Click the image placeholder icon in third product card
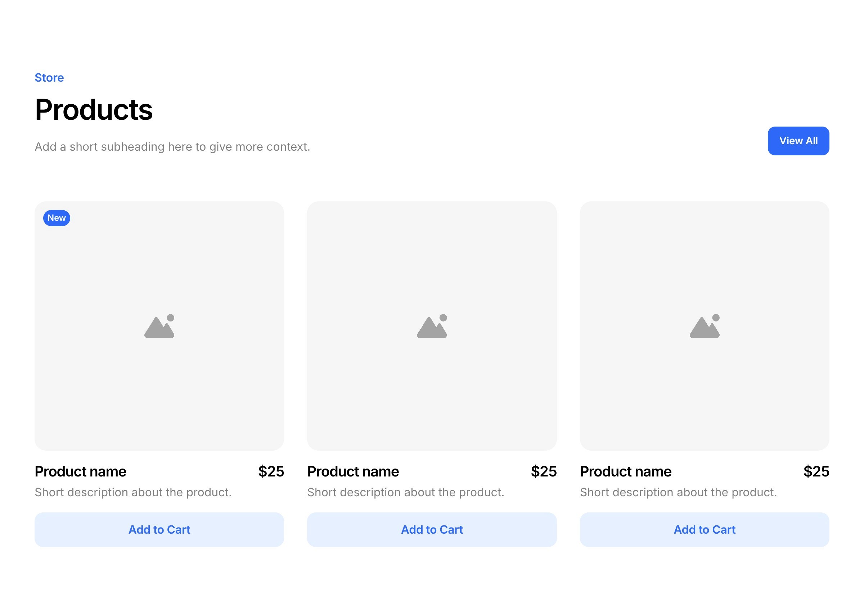Image resolution: width=864 pixels, height=616 pixels. pos(704,327)
